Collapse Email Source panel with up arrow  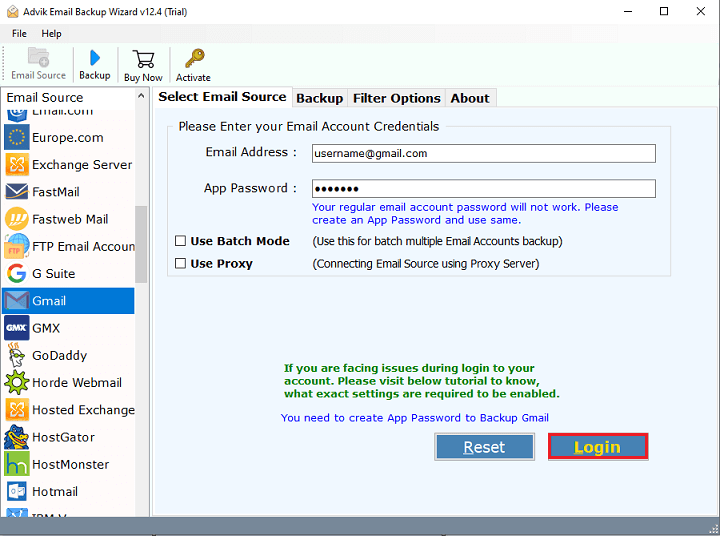[141, 96]
